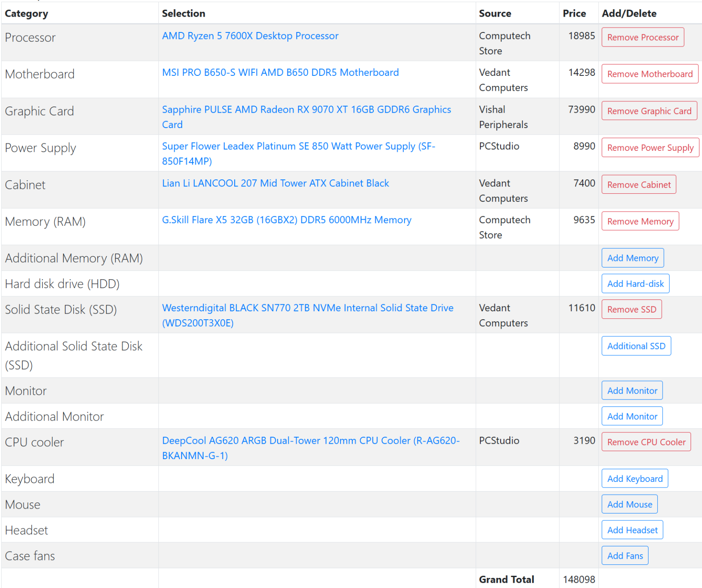
Task: Remove the motherboard from the build
Action: (649, 74)
